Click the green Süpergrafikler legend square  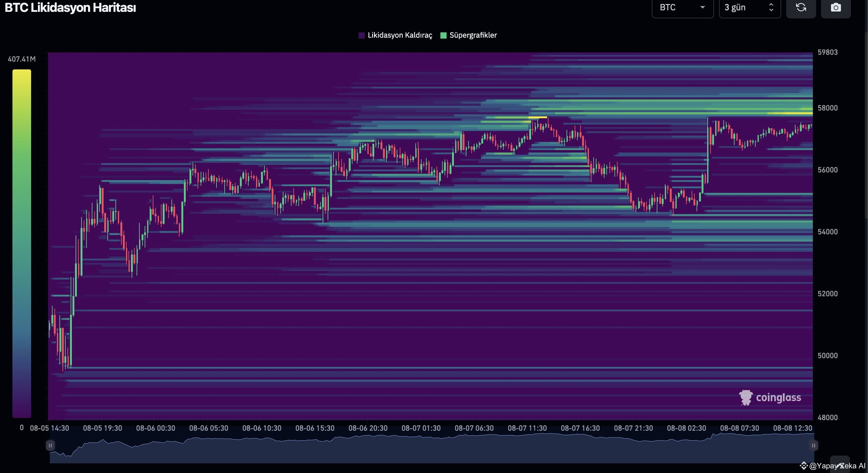click(444, 35)
